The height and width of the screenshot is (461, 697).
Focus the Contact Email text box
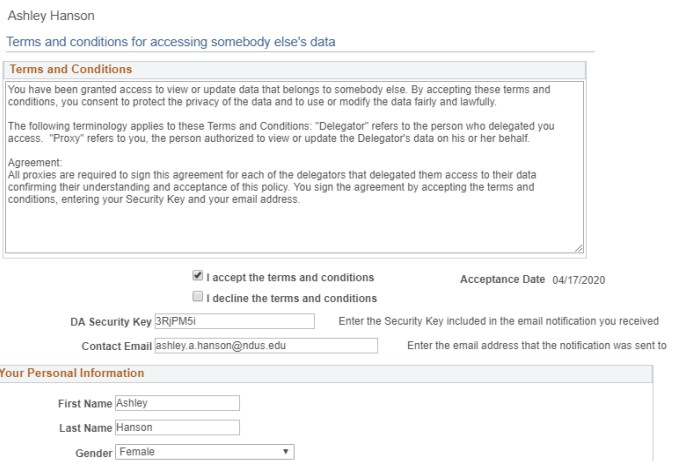coord(265,346)
